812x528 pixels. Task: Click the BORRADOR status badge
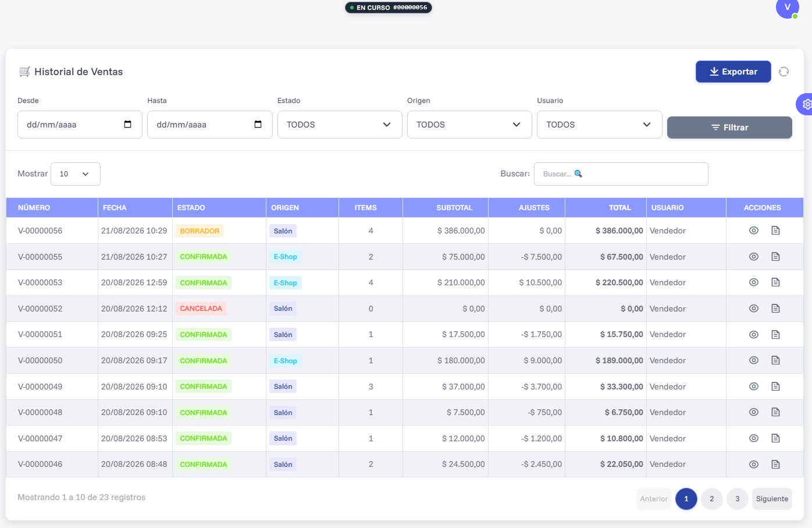click(x=200, y=231)
